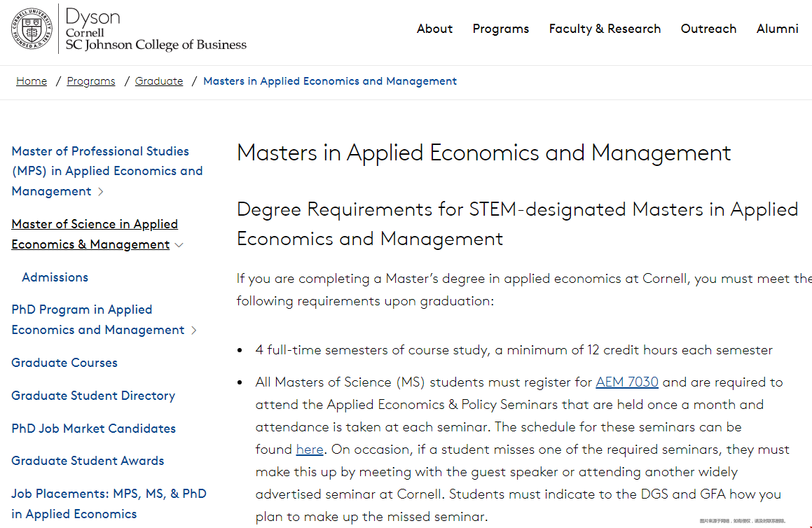Click the Home breadcrumb link
The height and width of the screenshot is (528, 812).
point(32,81)
